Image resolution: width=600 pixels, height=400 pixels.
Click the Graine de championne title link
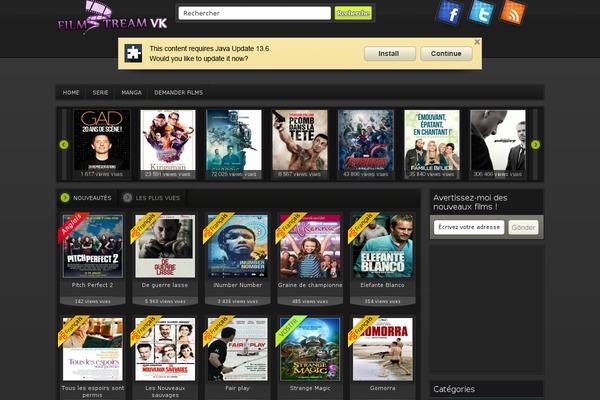point(310,285)
